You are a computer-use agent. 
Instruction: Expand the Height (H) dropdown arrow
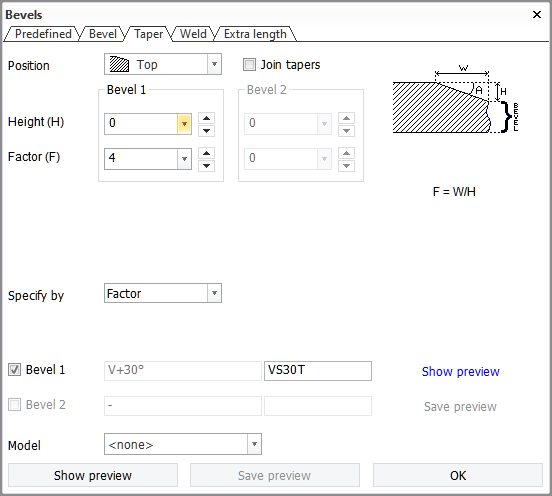click(x=184, y=124)
